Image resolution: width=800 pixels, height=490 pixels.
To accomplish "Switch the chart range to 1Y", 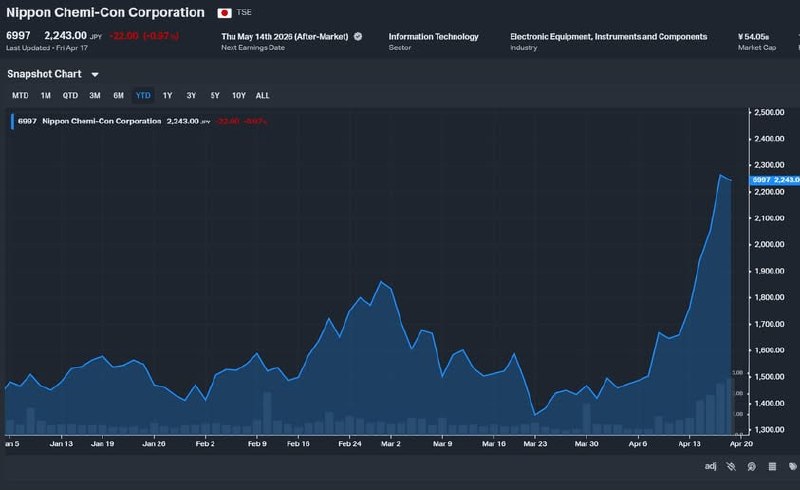I will click(x=167, y=96).
